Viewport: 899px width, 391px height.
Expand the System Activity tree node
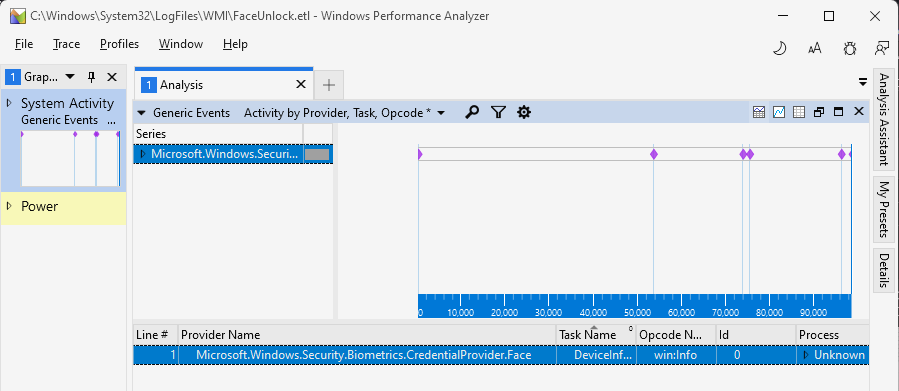9,103
